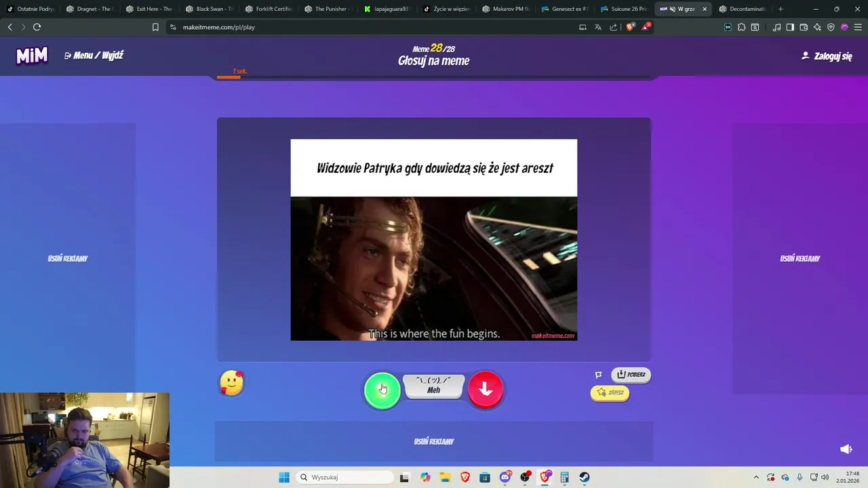
Task: Go forward in browser history
Action: click(x=23, y=27)
